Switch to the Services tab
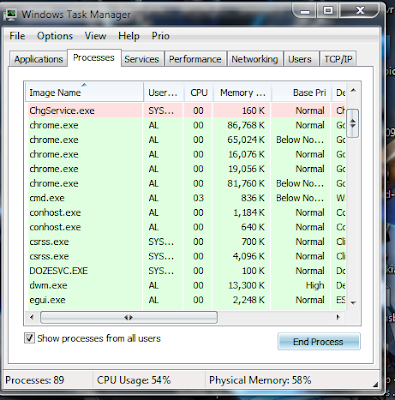Viewport: 395px width, 400px height. point(142,59)
